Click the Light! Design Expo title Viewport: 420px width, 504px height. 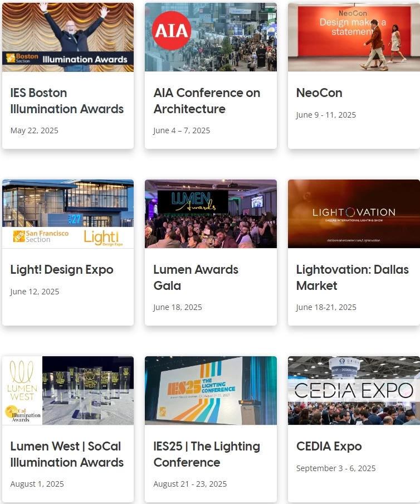coord(62,270)
